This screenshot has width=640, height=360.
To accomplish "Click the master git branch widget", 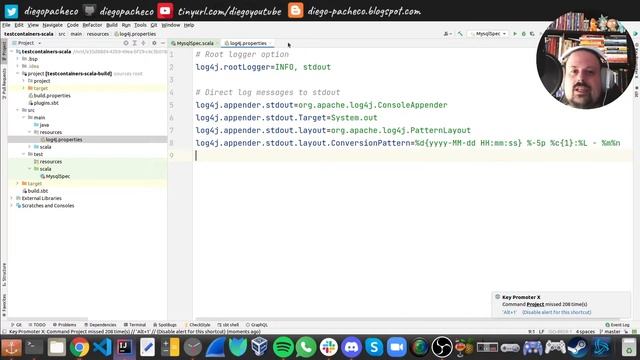I will click(610, 332).
